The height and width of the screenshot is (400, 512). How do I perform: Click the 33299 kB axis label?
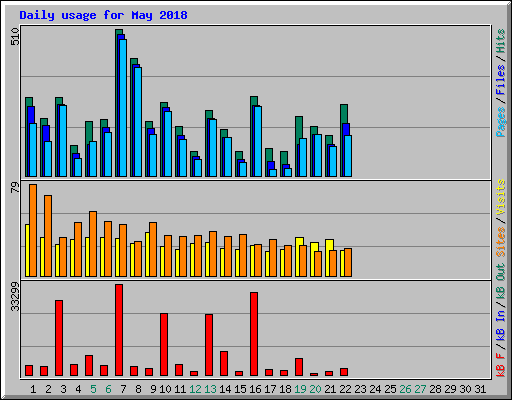click(15, 297)
